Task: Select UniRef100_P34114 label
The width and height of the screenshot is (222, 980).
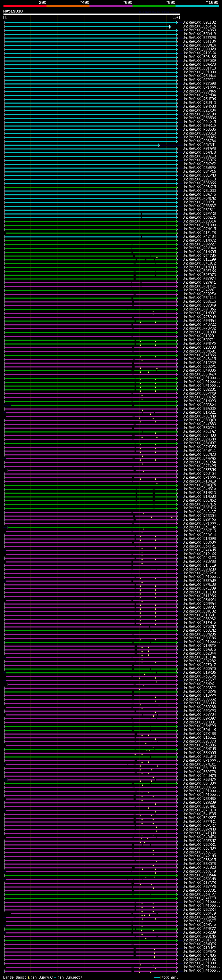Action: click(199, 298)
